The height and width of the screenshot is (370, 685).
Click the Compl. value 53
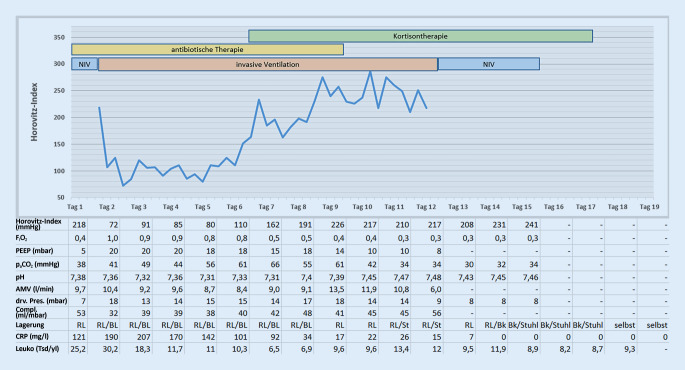coord(81,313)
